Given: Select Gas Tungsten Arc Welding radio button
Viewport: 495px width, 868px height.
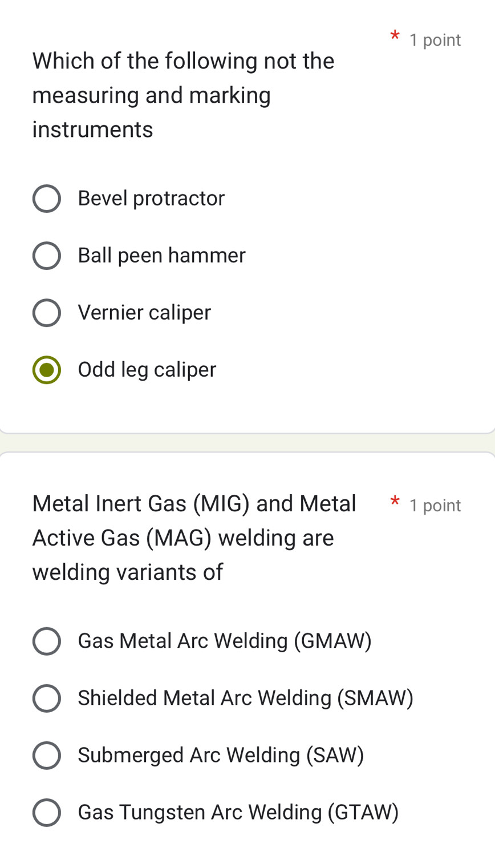Looking at the screenshot, I should coord(47,813).
